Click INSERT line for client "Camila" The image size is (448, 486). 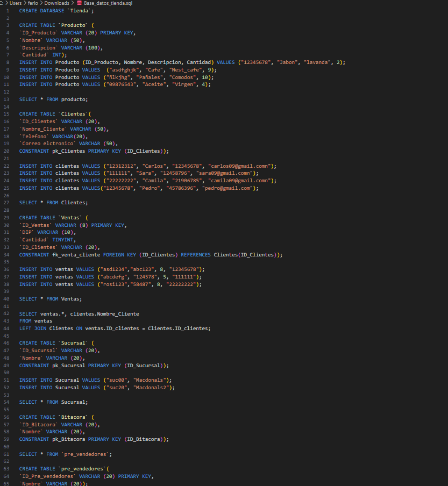148,181
